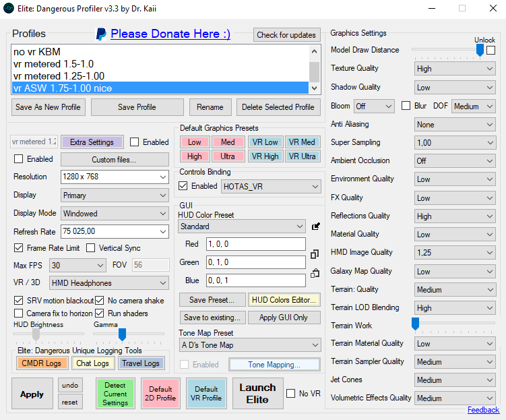Click the Launch Elite button
Screen dimensions: 506x420
tap(257, 394)
